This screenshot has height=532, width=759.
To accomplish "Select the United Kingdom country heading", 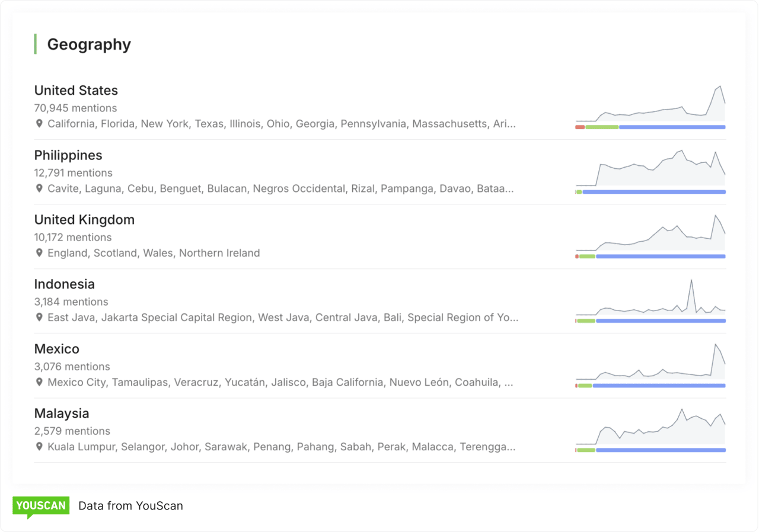I will pos(84,220).
